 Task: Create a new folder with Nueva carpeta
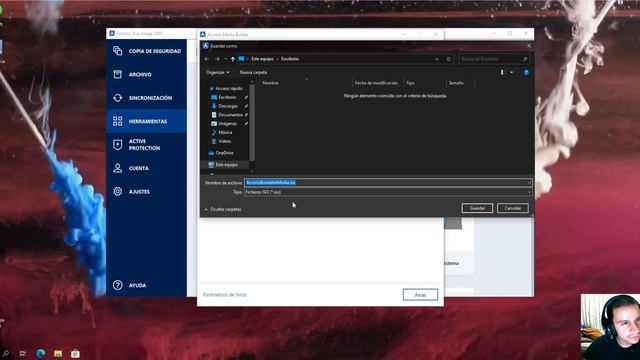253,72
